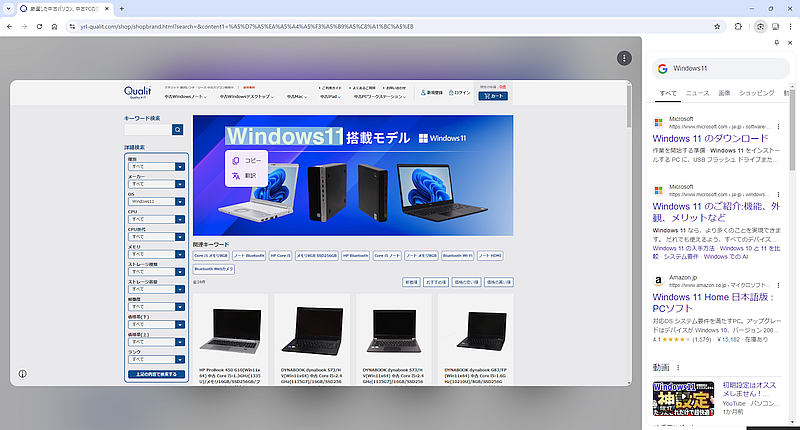Sort by おすすめ順
The width and height of the screenshot is (800, 430).
click(436, 282)
